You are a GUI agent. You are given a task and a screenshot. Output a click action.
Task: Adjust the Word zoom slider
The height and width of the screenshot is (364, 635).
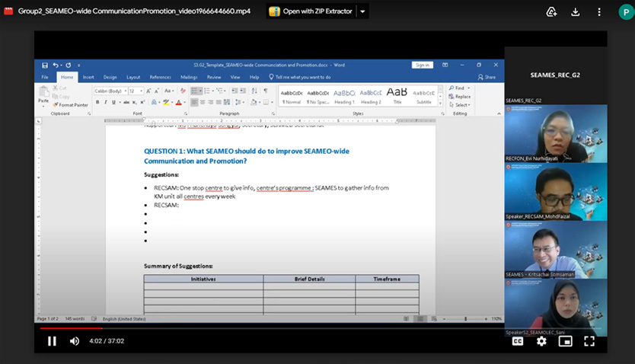pyautogui.click(x=465, y=319)
